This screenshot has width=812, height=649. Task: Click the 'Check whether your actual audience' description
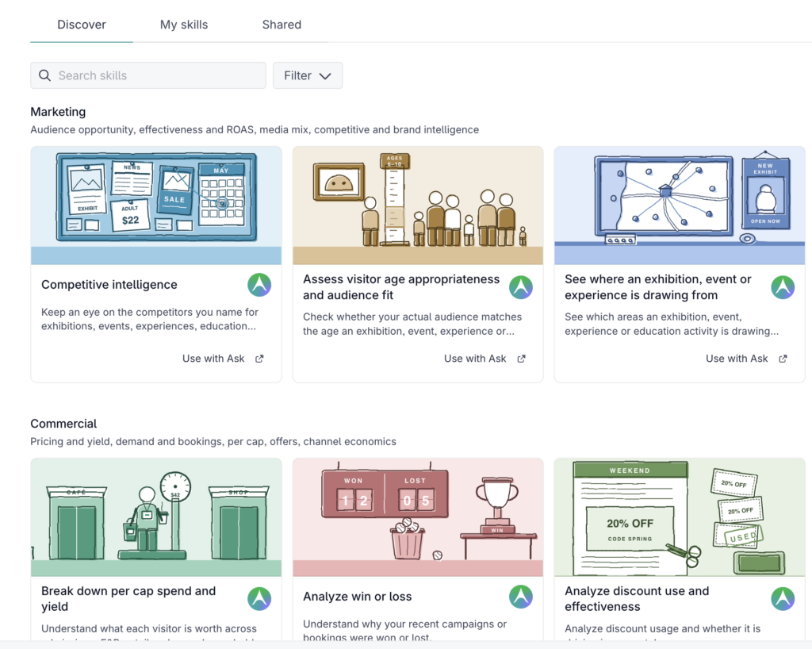click(412, 324)
